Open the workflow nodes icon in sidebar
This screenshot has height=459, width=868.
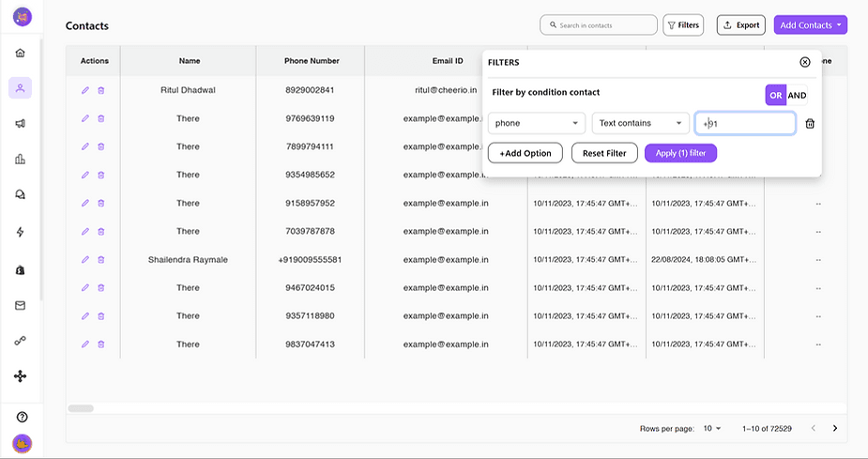[20, 376]
